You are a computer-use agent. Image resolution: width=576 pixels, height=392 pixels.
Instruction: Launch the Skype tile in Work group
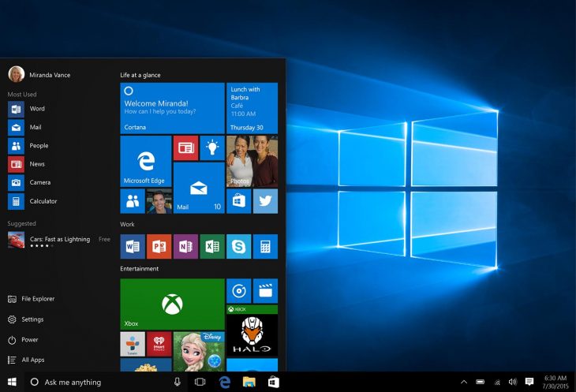click(239, 246)
